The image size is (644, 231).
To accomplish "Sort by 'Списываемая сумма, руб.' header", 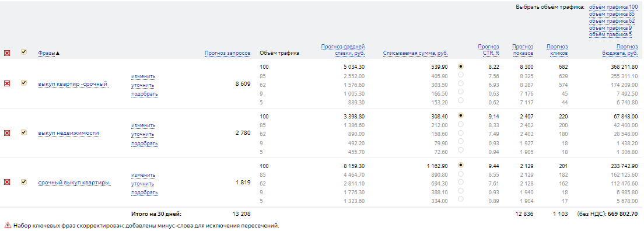I will tap(415, 53).
